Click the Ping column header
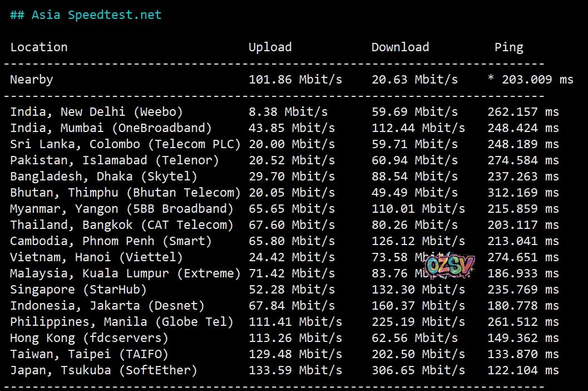The height and width of the screenshot is (391, 588). click(508, 47)
